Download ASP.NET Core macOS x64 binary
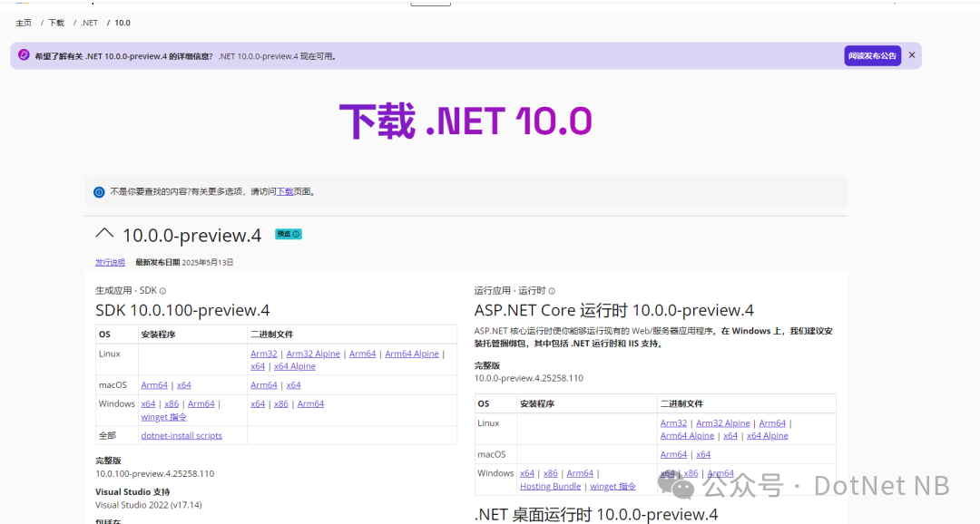This screenshot has height=524, width=980. coord(703,455)
